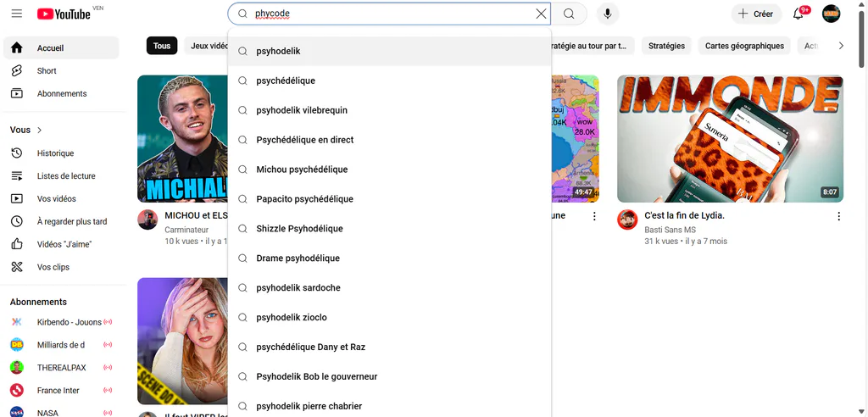Viewport: 868px width, 417px height.
Task: Open the Carminateur channel name
Action: tap(186, 230)
